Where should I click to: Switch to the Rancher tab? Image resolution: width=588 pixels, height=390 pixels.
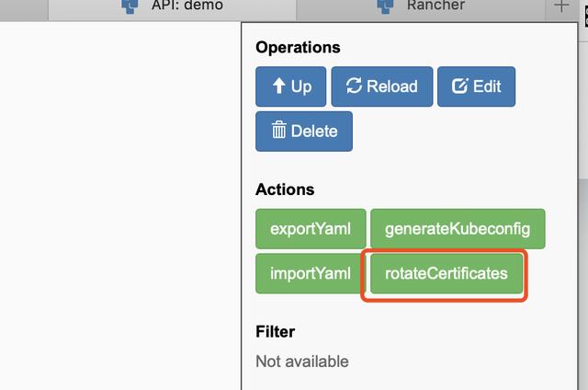tap(435, 6)
